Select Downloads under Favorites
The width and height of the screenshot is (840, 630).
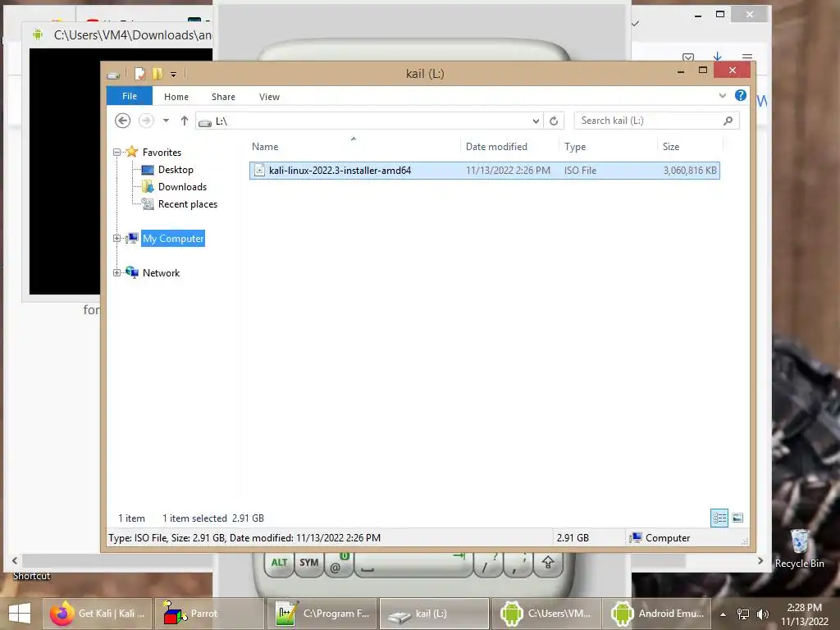(x=182, y=187)
